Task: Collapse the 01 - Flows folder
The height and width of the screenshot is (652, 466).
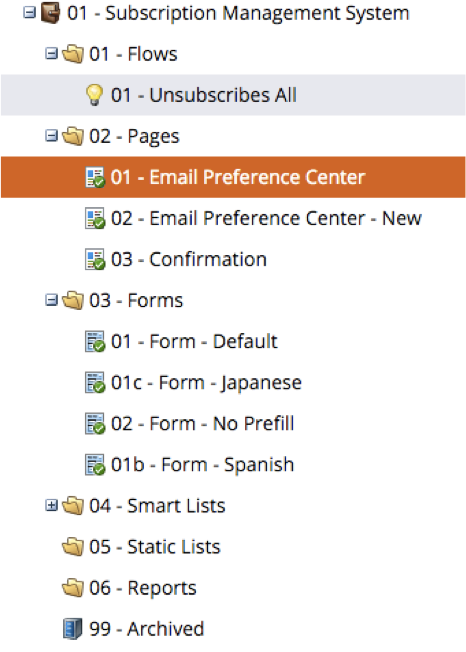Action: 51,54
